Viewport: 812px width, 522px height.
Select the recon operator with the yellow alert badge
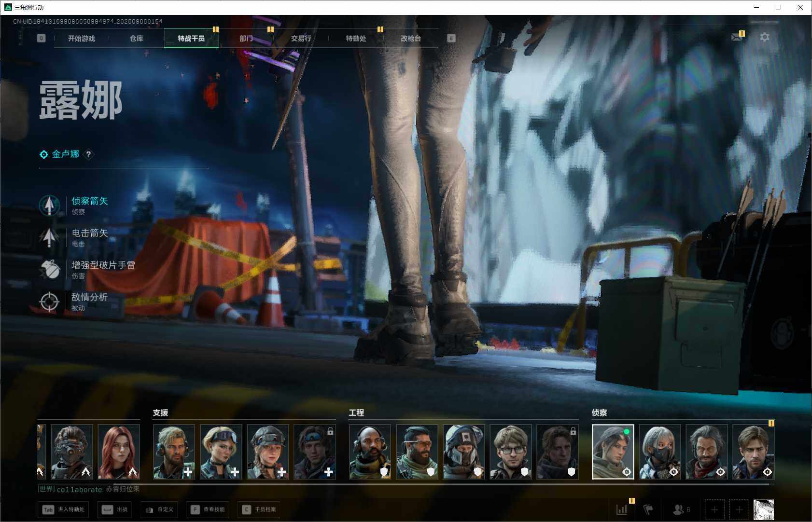coord(754,452)
